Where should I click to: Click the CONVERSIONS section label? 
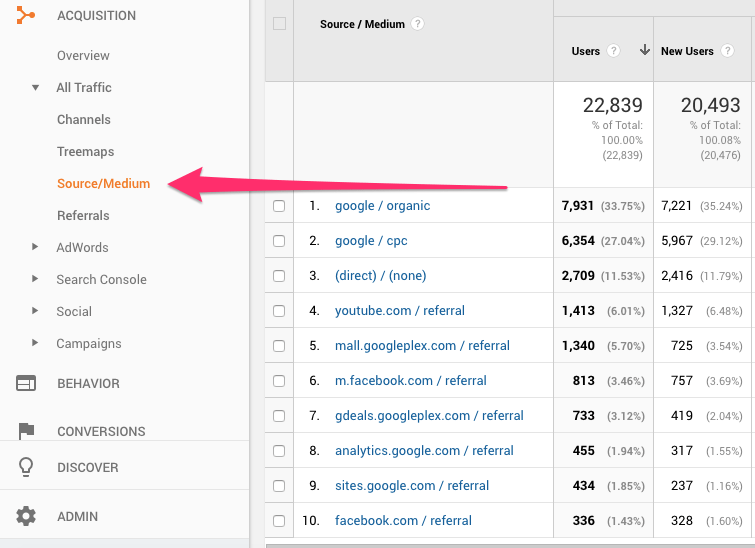(101, 431)
